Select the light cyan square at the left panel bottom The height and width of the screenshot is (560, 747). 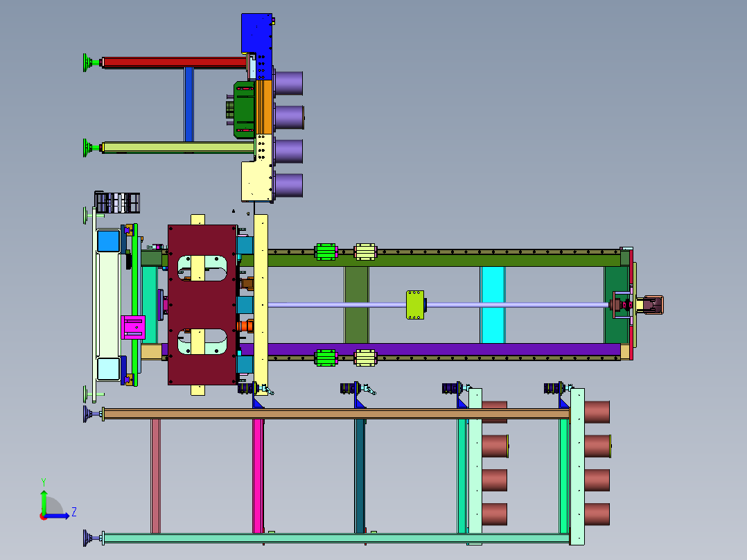tap(108, 369)
